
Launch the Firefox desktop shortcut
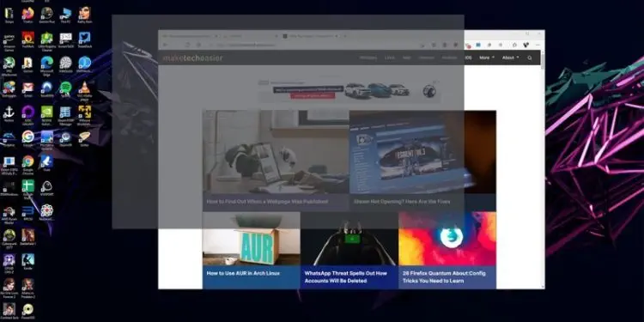28,15
